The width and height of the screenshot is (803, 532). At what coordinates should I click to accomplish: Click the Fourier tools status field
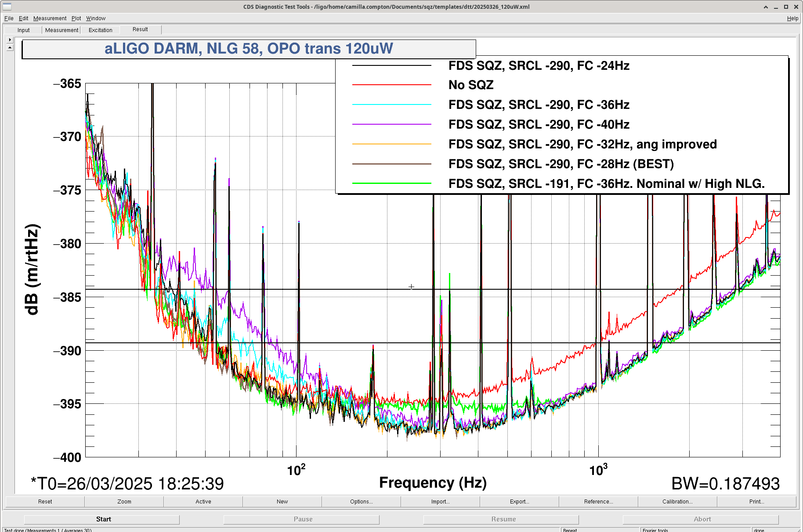tap(696, 530)
